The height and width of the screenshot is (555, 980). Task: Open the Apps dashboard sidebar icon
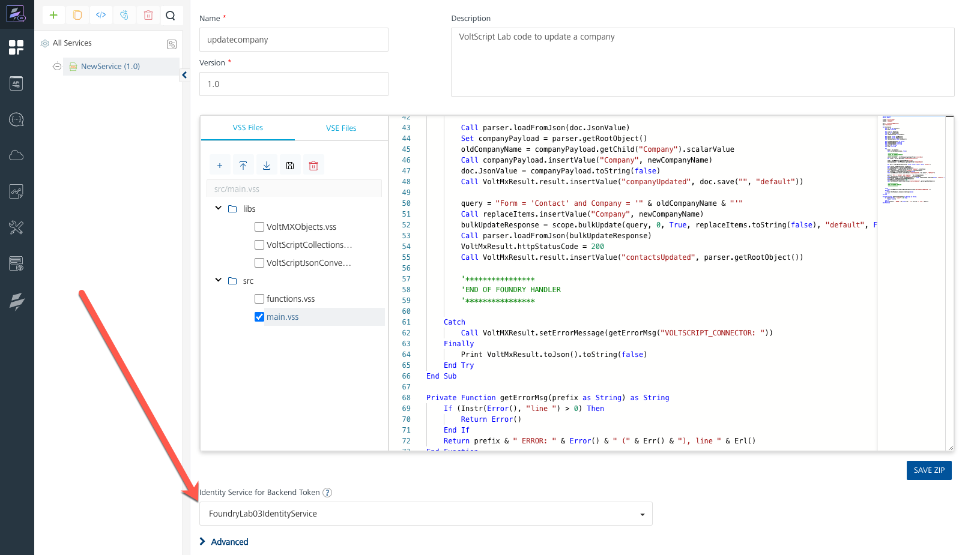point(16,47)
